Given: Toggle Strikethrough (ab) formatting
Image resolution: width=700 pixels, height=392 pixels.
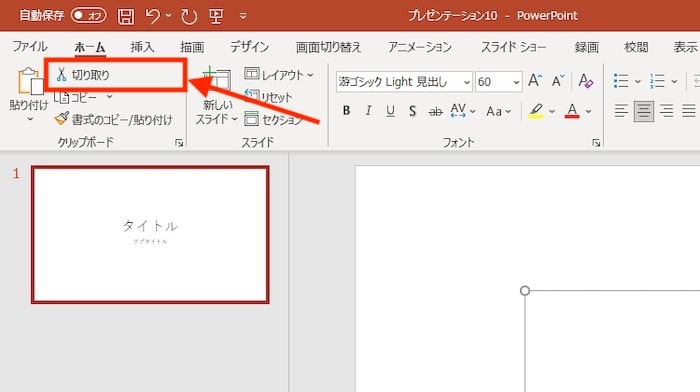Looking at the screenshot, I should click(435, 111).
